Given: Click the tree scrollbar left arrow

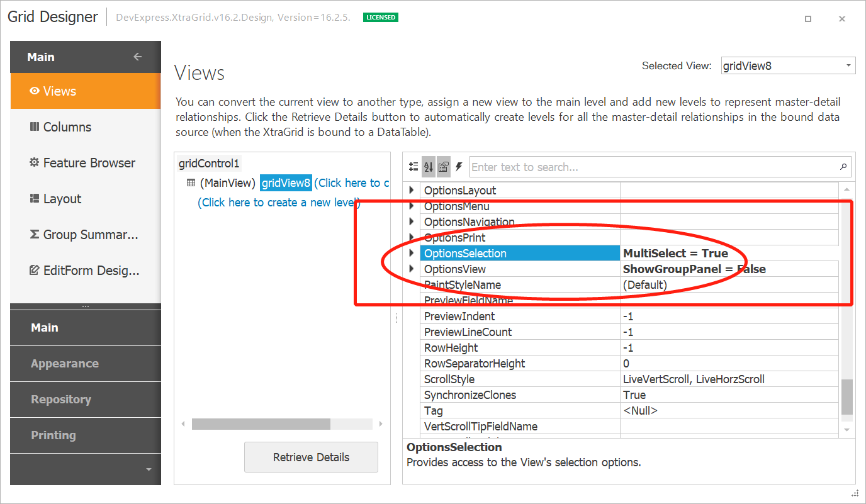Looking at the screenshot, I should 183,424.
